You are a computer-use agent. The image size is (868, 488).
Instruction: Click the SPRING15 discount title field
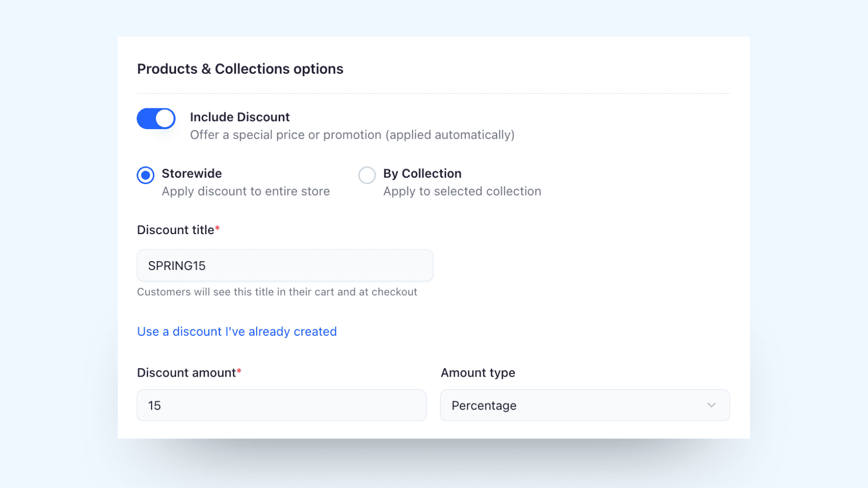click(x=285, y=265)
